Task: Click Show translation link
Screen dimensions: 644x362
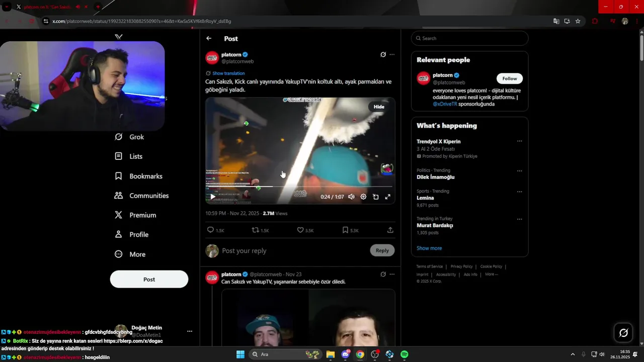Action: pos(228,73)
